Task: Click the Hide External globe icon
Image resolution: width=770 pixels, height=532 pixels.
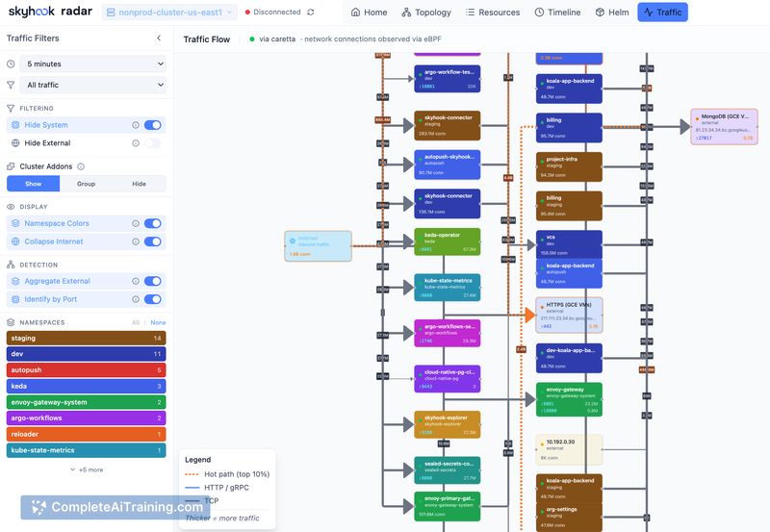Action: coord(15,143)
